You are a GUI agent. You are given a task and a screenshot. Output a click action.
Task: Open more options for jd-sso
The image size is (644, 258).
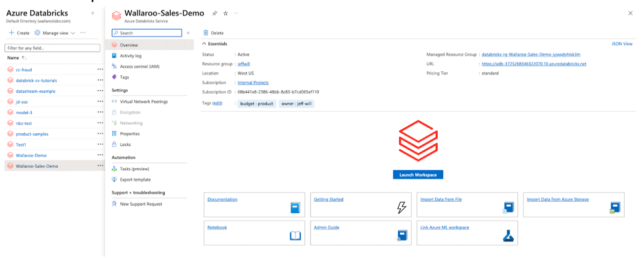tap(100, 102)
